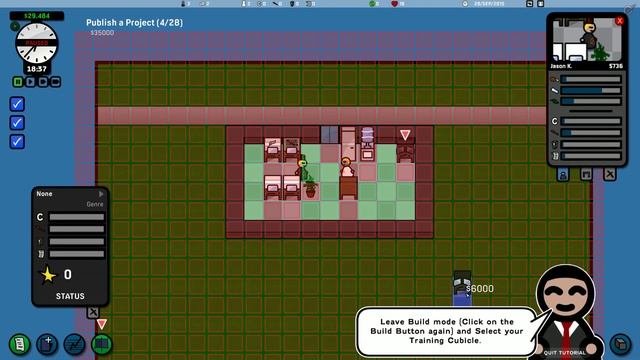Click the X tab below employee panel
The height and width of the screenshot is (360, 640).
(x=609, y=175)
